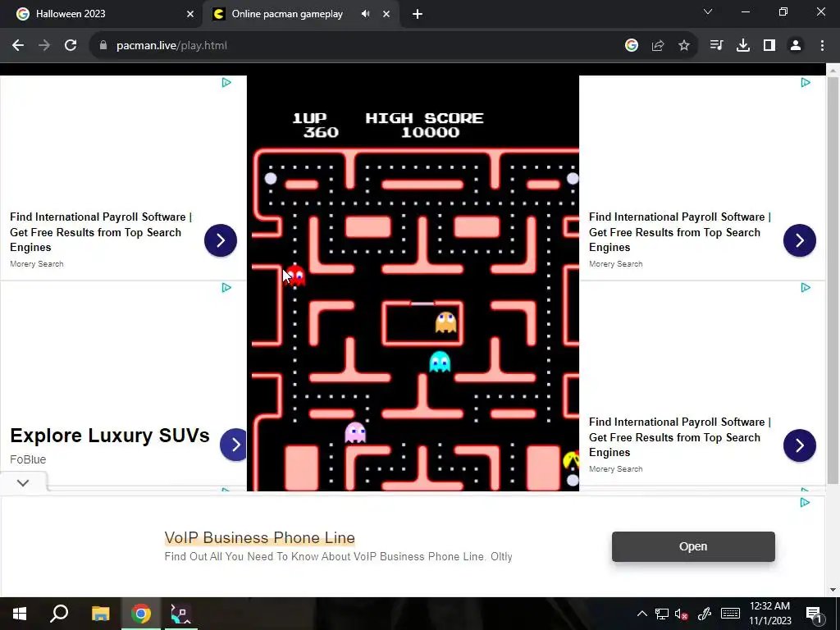Click AdChoices icon on top-right ad
This screenshot has width=840, height=630.
click(806, 83)
